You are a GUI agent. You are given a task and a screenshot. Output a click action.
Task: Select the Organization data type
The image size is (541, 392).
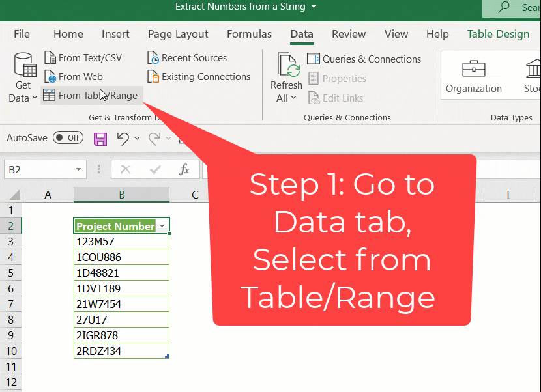473,76
